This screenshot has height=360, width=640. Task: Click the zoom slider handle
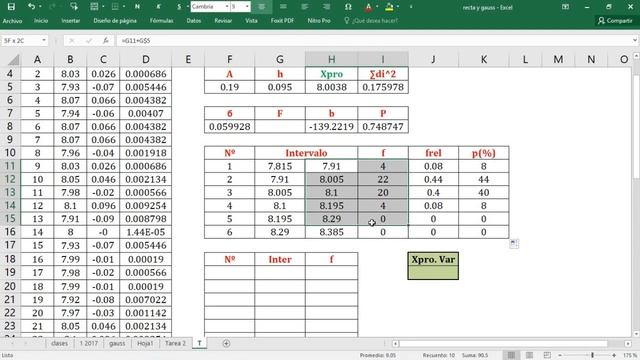point(593,355)
